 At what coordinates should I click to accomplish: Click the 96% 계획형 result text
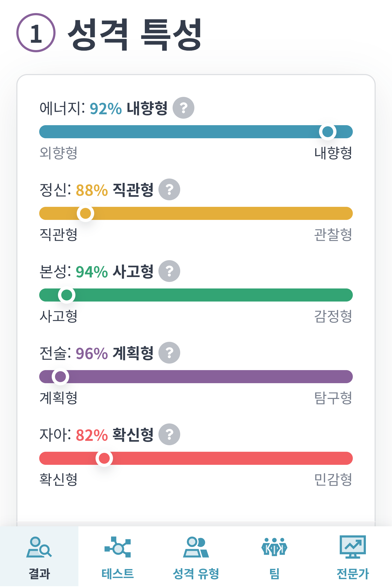coord(115,353)
